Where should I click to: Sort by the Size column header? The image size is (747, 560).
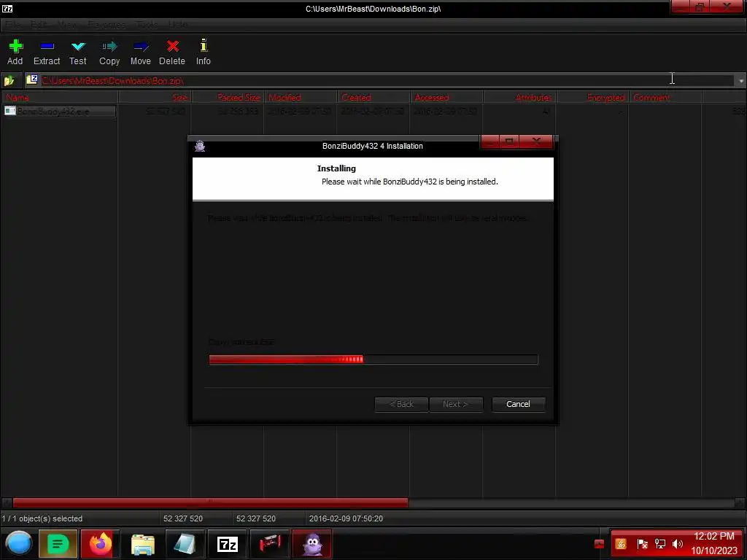click(155, 97)
